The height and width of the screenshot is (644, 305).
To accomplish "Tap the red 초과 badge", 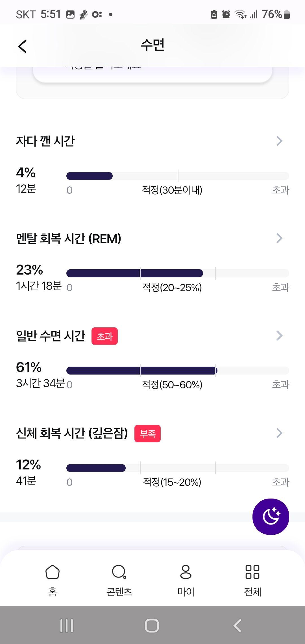I will (x=104, y=336).
